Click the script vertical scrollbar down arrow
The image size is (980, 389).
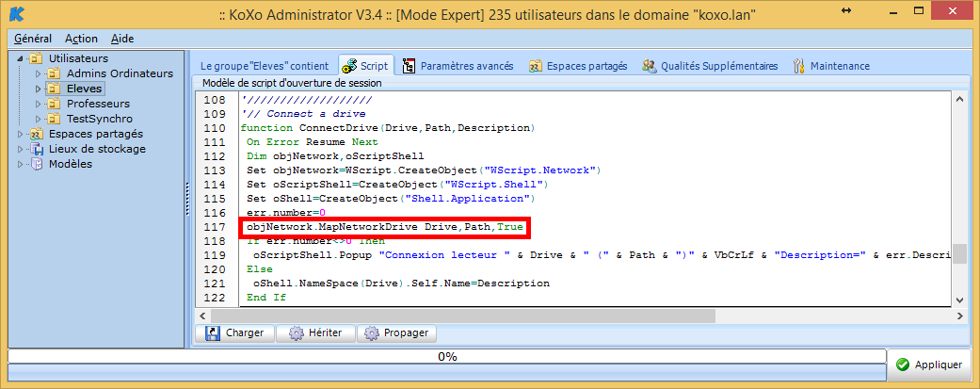[x=959, y=300]
